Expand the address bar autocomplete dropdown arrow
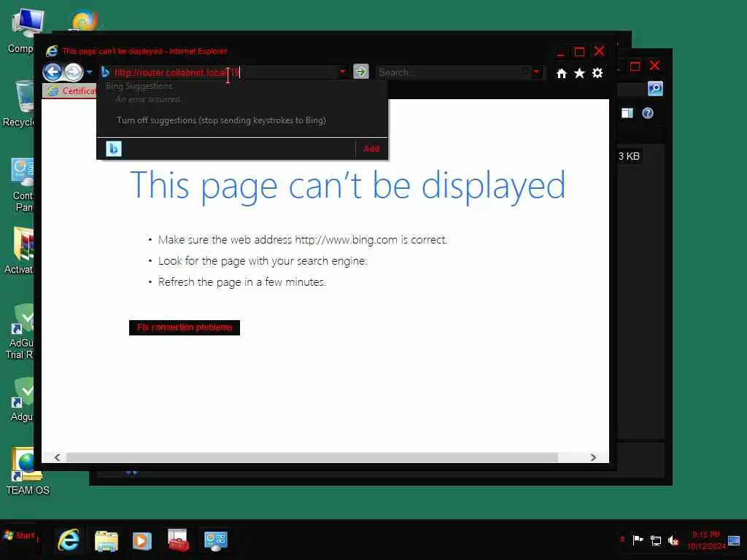747x560 pixels. coord(343,72)
